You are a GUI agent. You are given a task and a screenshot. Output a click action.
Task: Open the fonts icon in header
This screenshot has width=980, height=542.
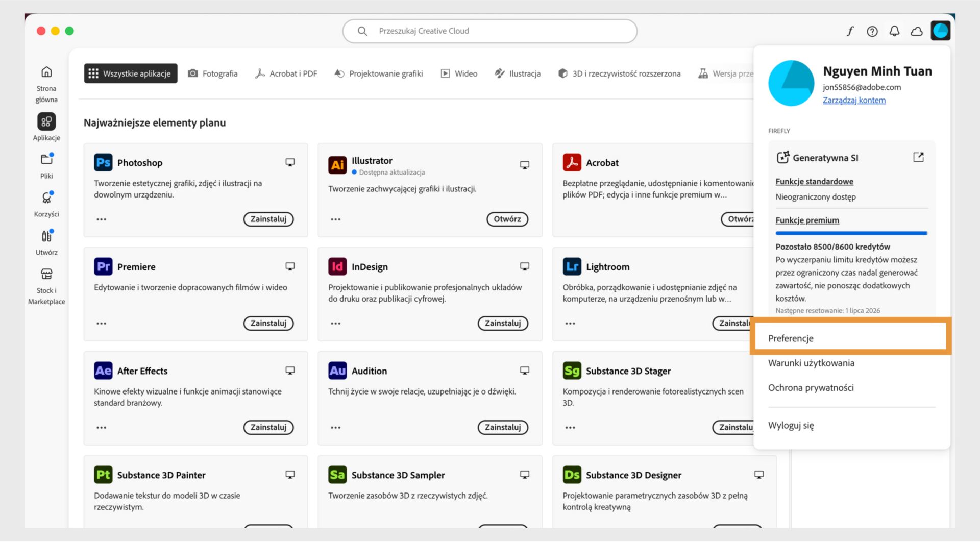click(x=850, y=31)
